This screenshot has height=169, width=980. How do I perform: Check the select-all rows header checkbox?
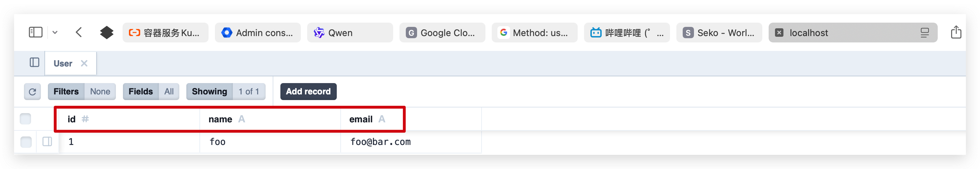coord(25,119)
